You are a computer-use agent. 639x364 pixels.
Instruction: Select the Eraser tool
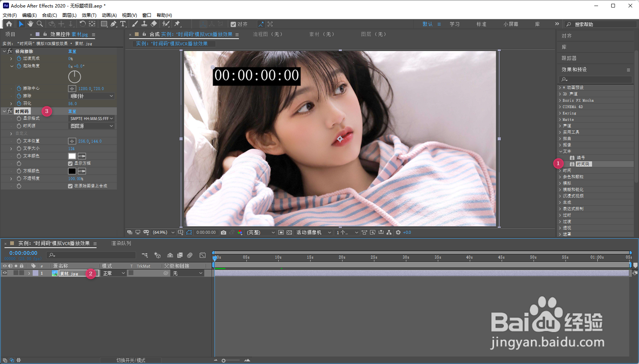pos(154,24)
